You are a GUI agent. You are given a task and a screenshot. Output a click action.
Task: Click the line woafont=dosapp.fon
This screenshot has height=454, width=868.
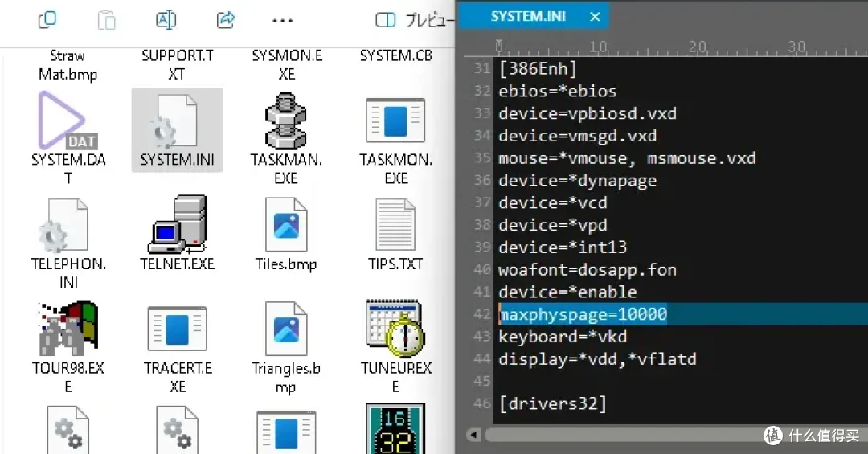(x=588, y=270)
